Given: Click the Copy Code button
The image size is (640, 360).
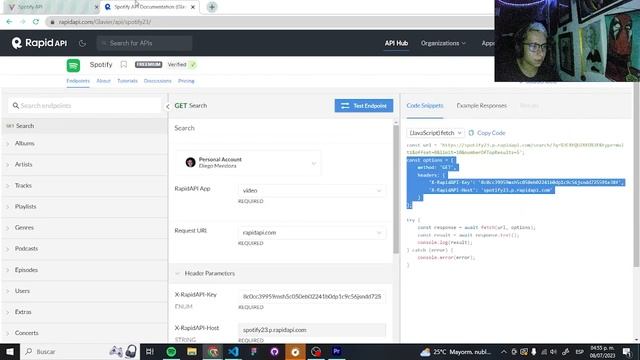Looking at the screenshot, I should click(x=487, y=133).
